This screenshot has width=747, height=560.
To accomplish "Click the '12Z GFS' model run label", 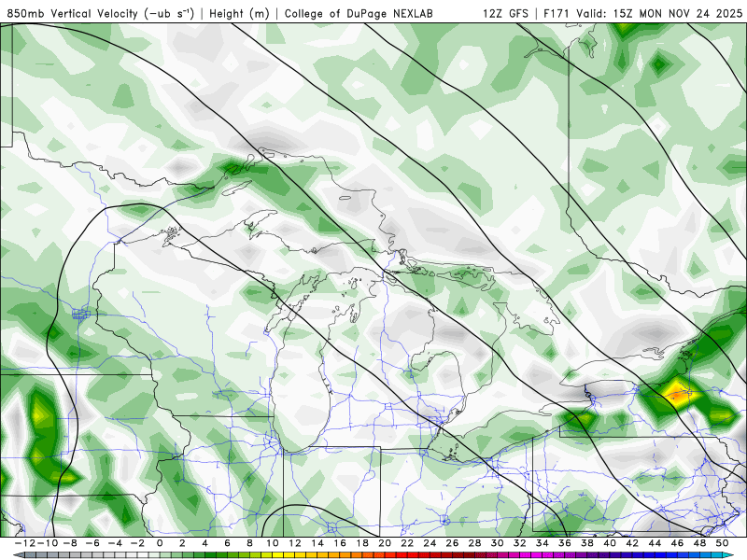I will pos(505,13).
